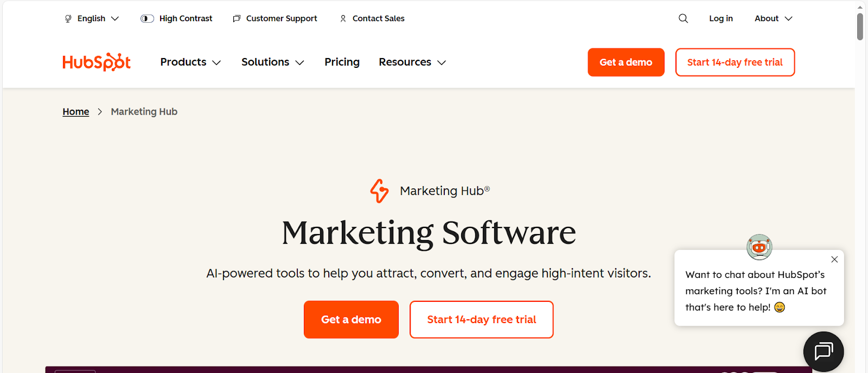Enable High Contrast mode
This screenshot has width=868, height=373.
tap(147, 18)
